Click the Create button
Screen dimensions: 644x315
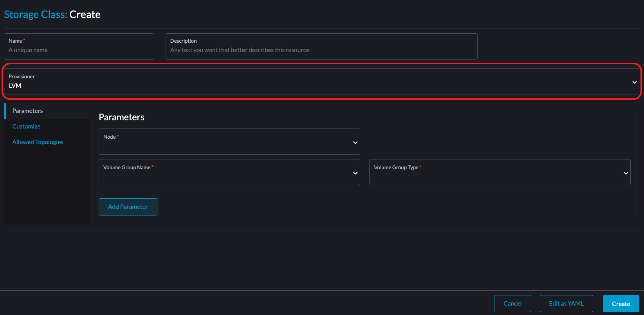(621, 303)
